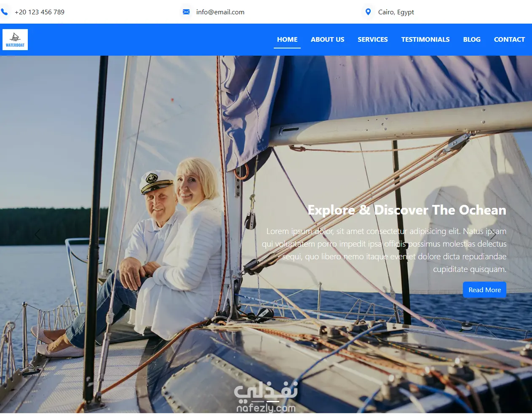Screen dimensions: 532x414
Task: Click the info@email.com address
Action: click(220, 12)
